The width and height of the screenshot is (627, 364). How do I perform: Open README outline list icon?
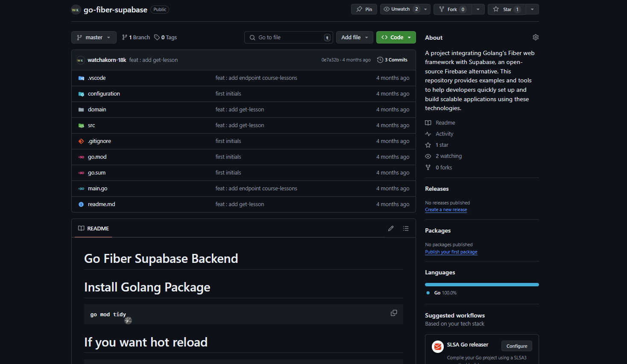pos(406,228)
